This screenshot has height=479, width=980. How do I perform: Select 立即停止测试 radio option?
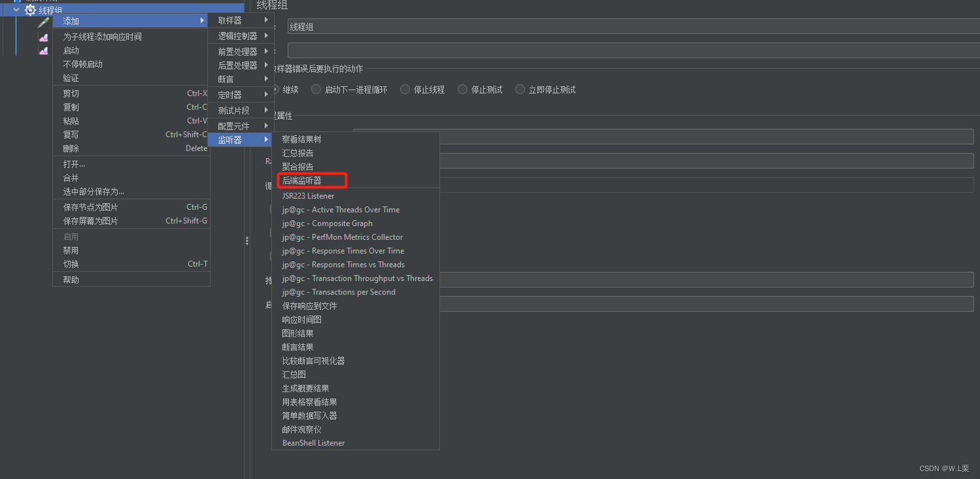click(x=520, y=90)
